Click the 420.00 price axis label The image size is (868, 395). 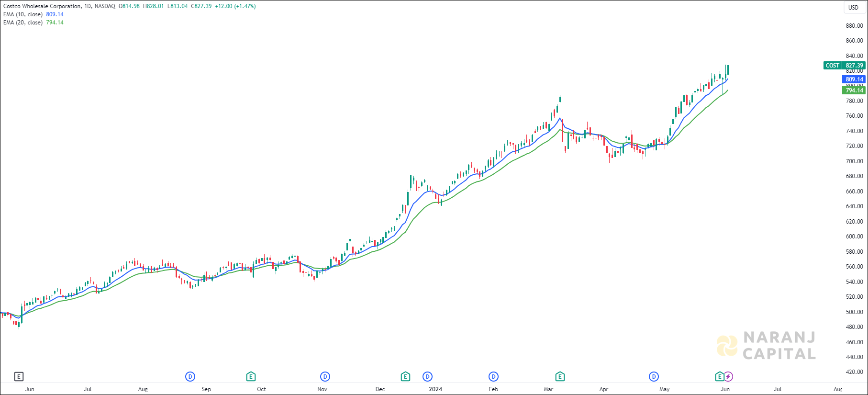(x=855, y=372)
